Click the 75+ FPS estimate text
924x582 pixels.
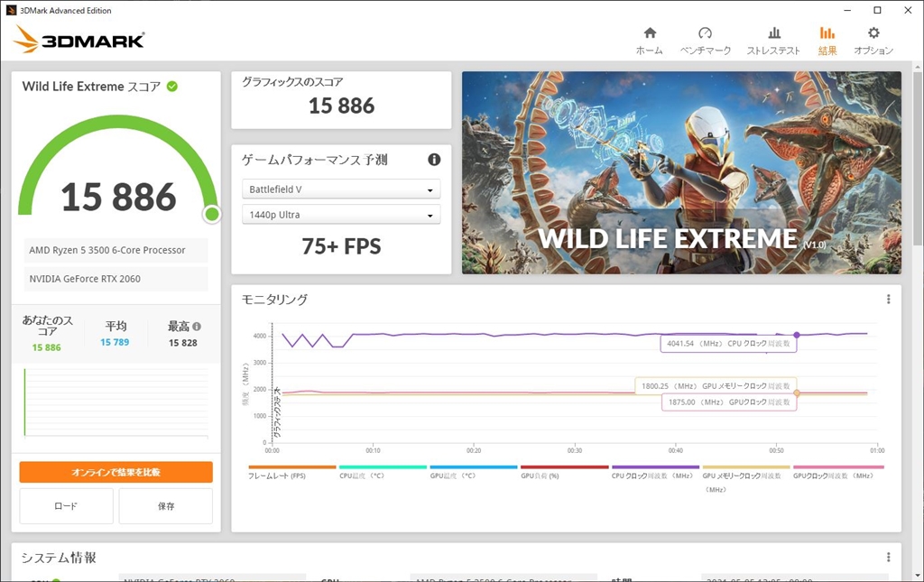(341, 246)
